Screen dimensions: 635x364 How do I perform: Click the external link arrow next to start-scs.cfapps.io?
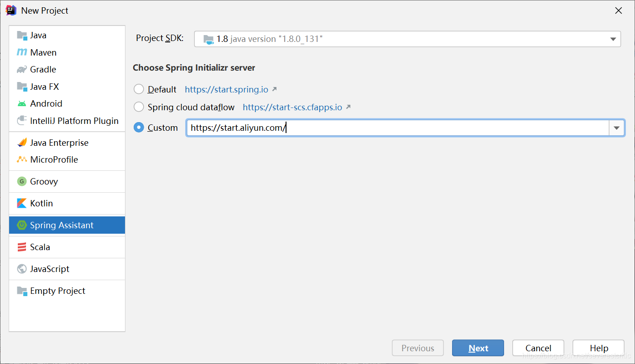click(348, 107)
